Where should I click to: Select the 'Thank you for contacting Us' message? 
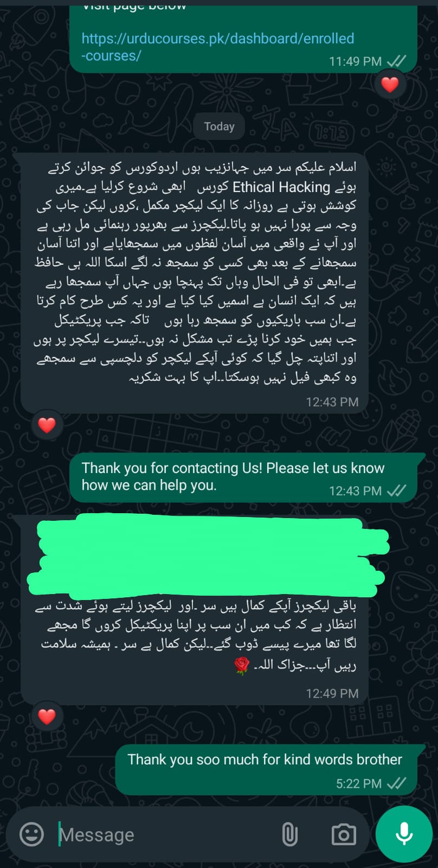point(243,477)
